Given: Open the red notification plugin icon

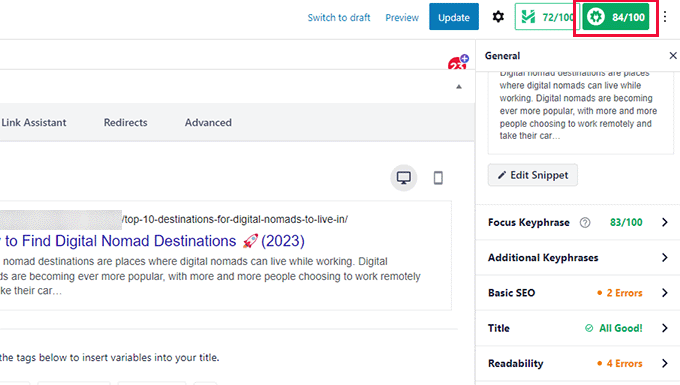Looking at the screenshot, I should (458, 62).
